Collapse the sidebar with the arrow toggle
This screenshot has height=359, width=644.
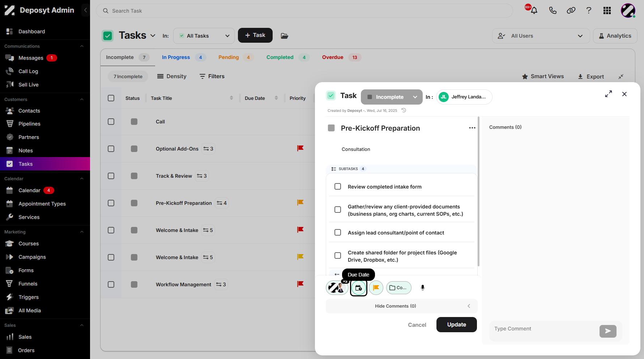pyautogui.click(x=85, y=10)
